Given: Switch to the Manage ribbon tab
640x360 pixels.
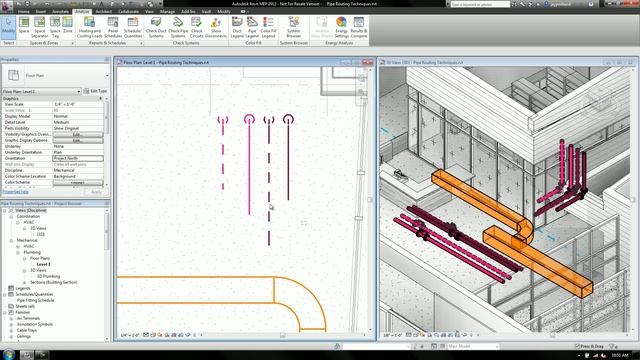Looking at the screenshot, I should [167, 11].
